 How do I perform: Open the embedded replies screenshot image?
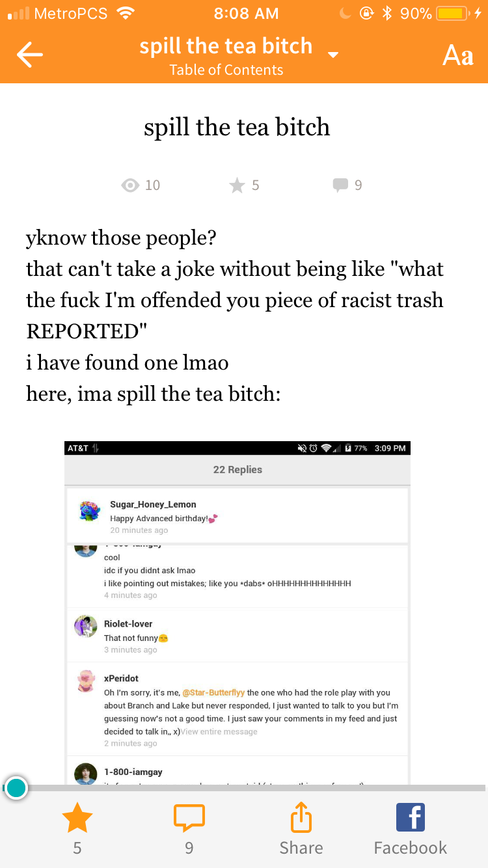pyautogui.click(x=237, y=612)
